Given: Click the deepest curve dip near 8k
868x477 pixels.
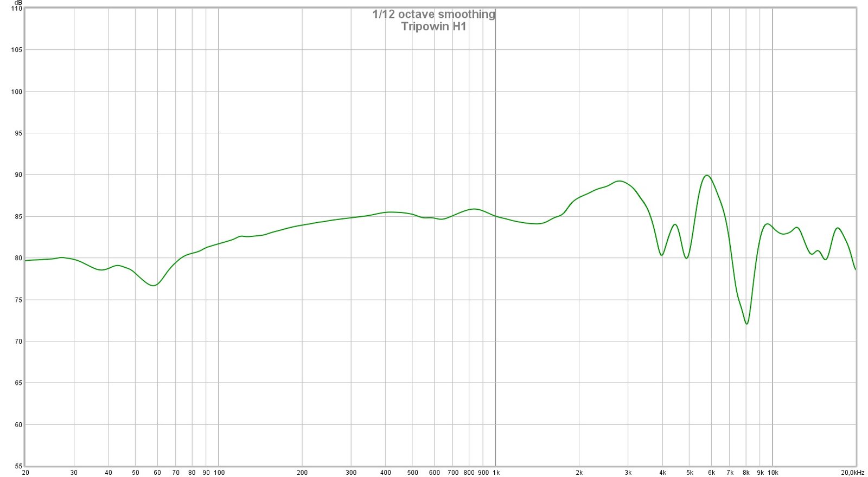Looking at the screenshot, I should pyautogui.click(x=747, y=324).
